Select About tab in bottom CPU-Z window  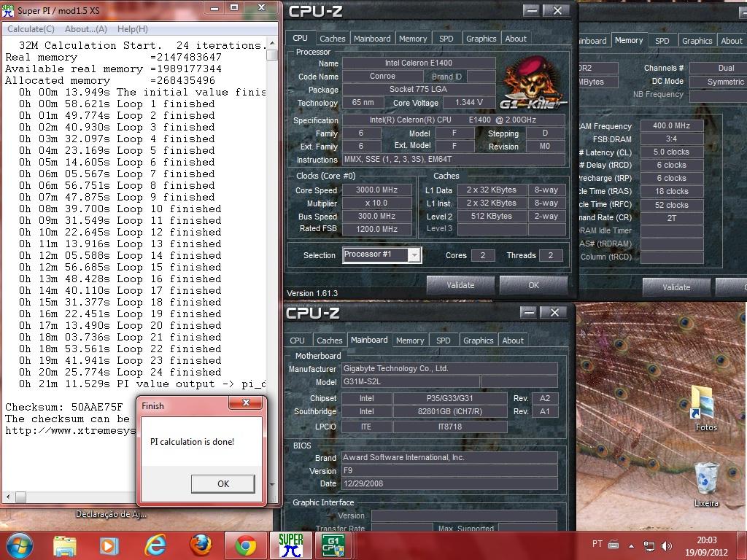(x=513, y=341)
